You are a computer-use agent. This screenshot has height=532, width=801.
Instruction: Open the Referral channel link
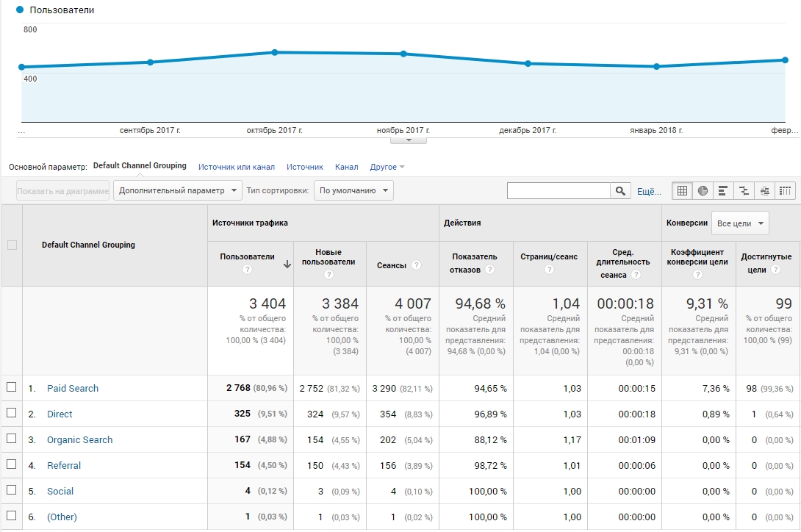tap(64, 466)
